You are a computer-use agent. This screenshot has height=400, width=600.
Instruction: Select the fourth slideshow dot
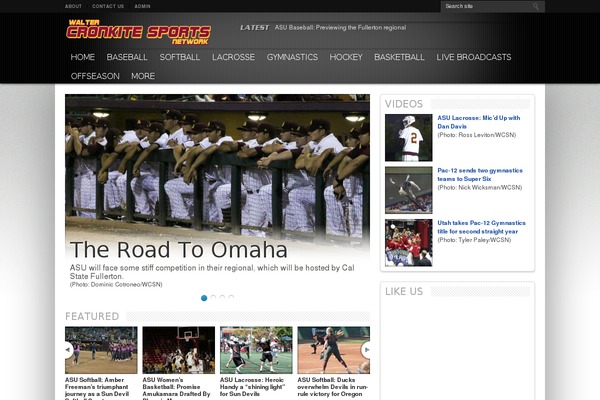point(232,298)
